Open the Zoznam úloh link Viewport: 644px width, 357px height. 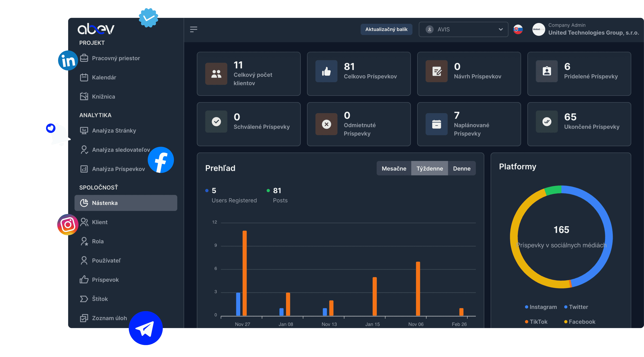(109, 318)
